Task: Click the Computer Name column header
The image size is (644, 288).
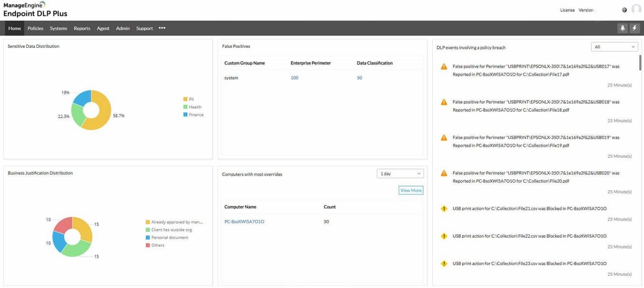Action: [240, 207]
